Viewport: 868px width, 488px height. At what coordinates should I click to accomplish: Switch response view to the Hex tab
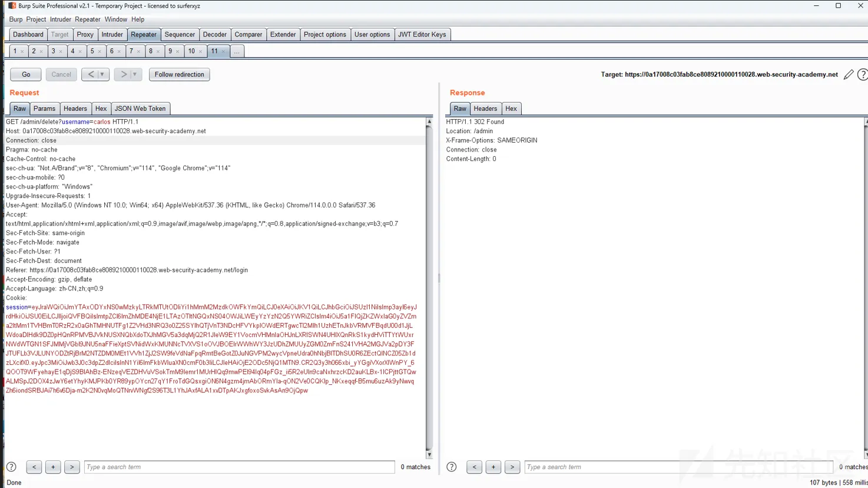point(511,108)
